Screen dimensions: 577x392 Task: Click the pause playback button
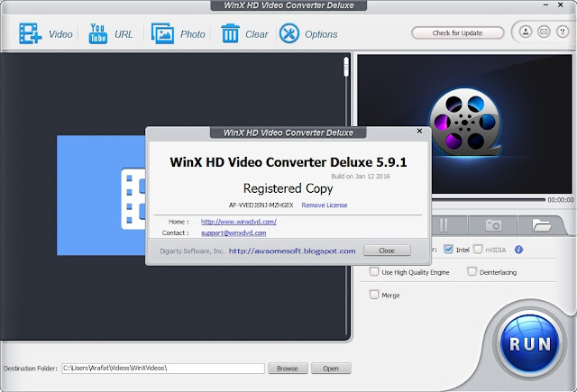(444, 225)
